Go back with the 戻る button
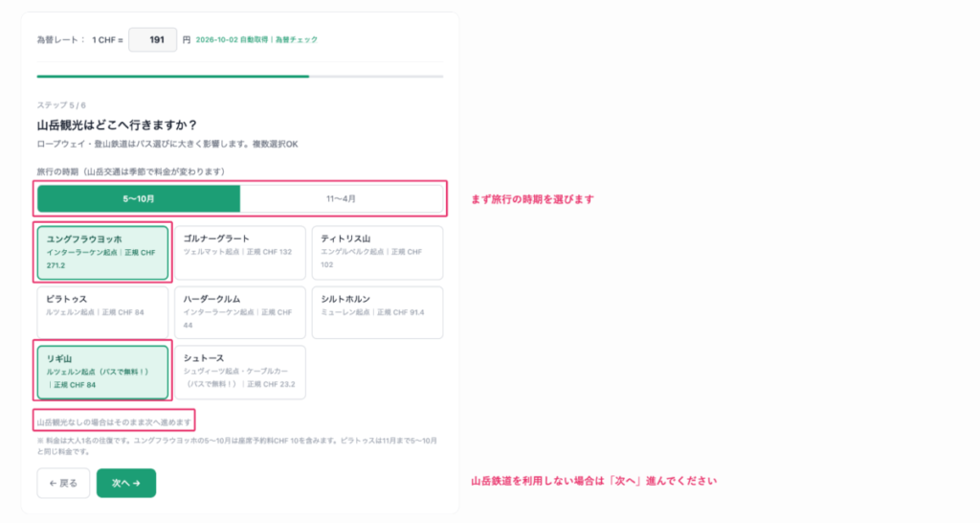The height and width of the screenshot is (523, 980). click(x=63, y=483)
